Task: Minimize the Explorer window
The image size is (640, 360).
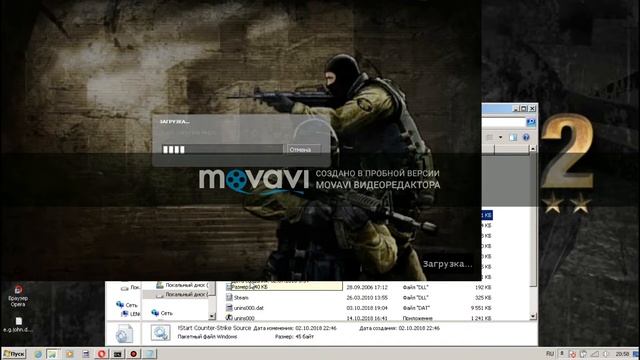Action: (x=516, y=109)
